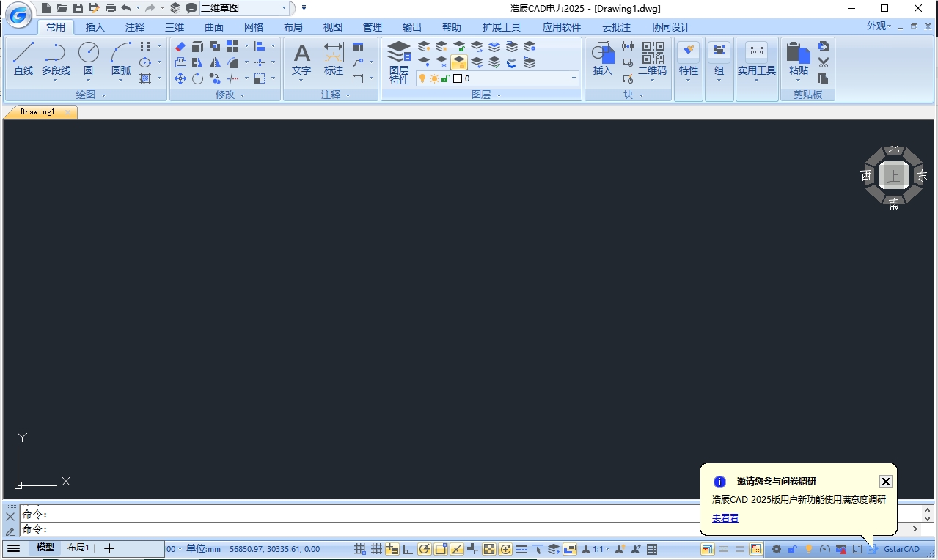Switch to the 布局1 layout tab

[x=78, y=548]
